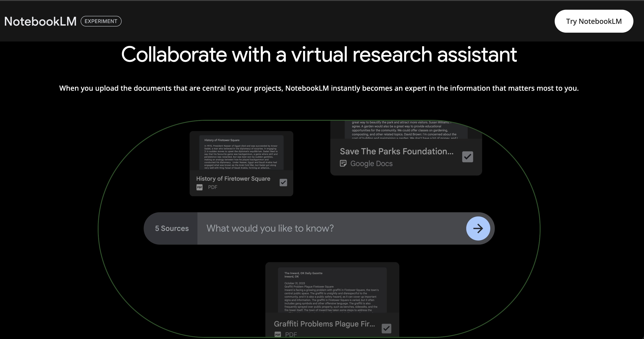
Task: Click the History of Firetower Square title
Action: click(x=233, y=179)
